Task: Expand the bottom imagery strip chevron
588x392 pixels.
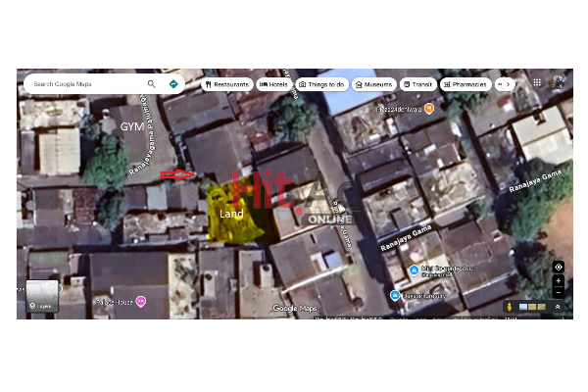Action: (x=559, y=307)
